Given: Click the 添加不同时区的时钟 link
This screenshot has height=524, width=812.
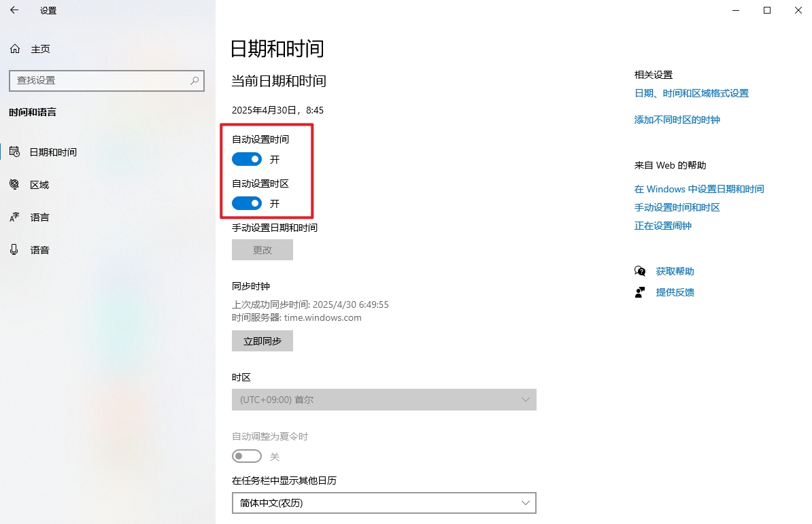Looking at the screenshot, I should [x=677, y=120].
